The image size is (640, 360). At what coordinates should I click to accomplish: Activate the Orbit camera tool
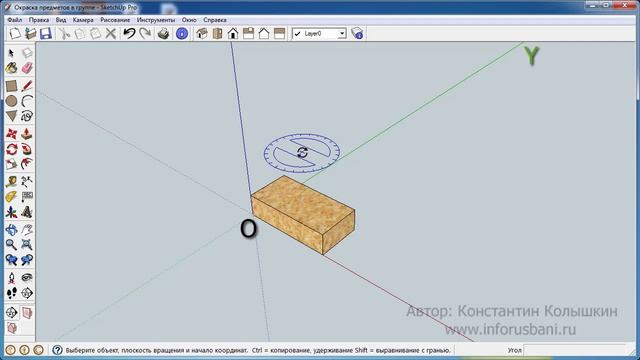(11, 230)
